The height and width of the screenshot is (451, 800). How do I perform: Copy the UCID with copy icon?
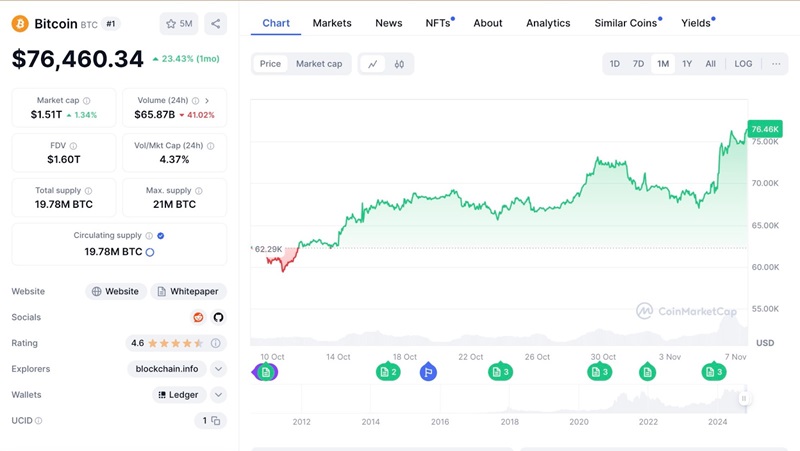click(x=216, y=420)
